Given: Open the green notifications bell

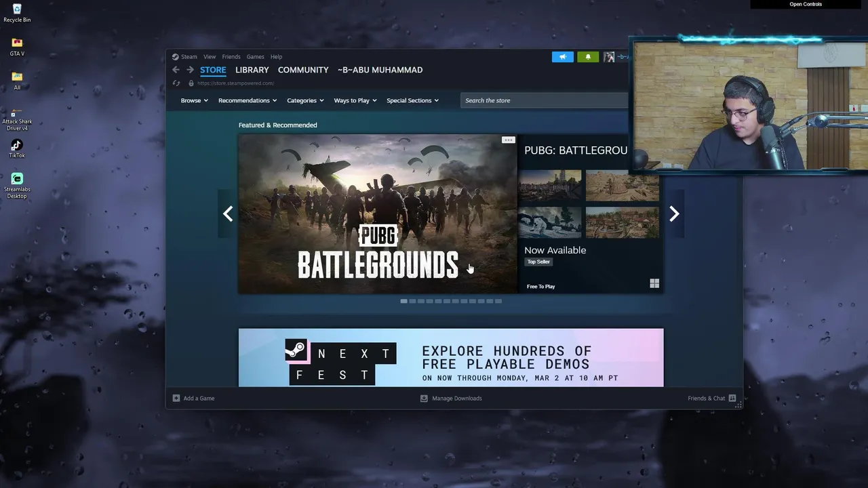Looking at the screenshot, I should tap(588, 57).
